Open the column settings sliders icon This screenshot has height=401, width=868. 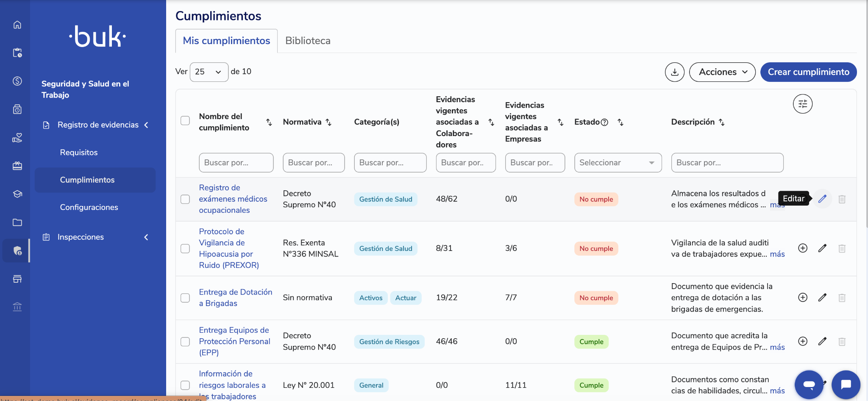[803, 104]
